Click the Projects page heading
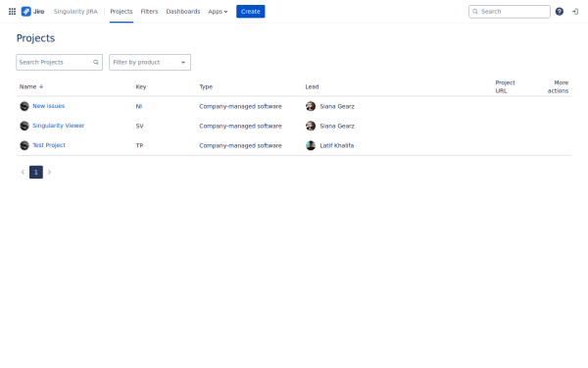 (x=35, y=38)
